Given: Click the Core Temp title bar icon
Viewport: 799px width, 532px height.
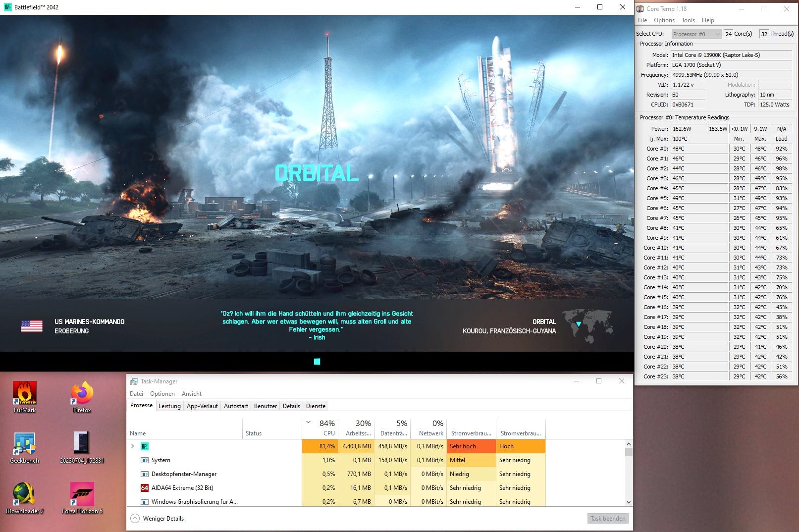Looking at the screenshot, I should click(x=640, y=8).
